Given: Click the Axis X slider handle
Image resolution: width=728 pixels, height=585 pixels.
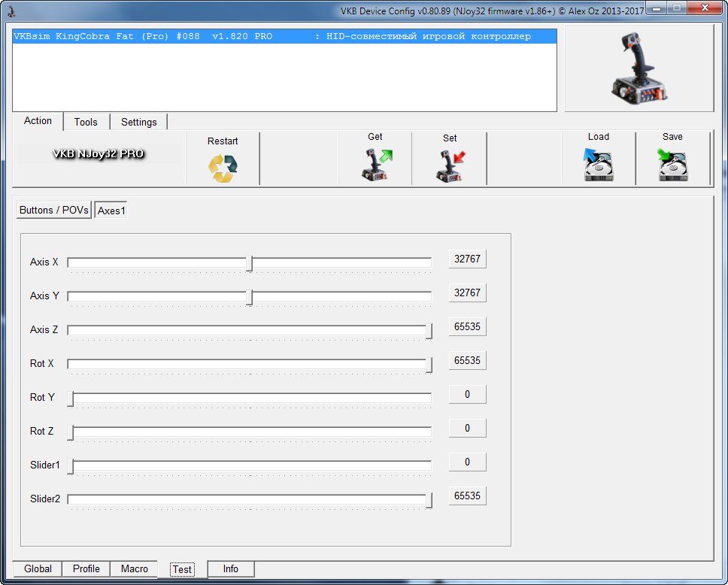Looking at the screenshot, I should [250, 263].
